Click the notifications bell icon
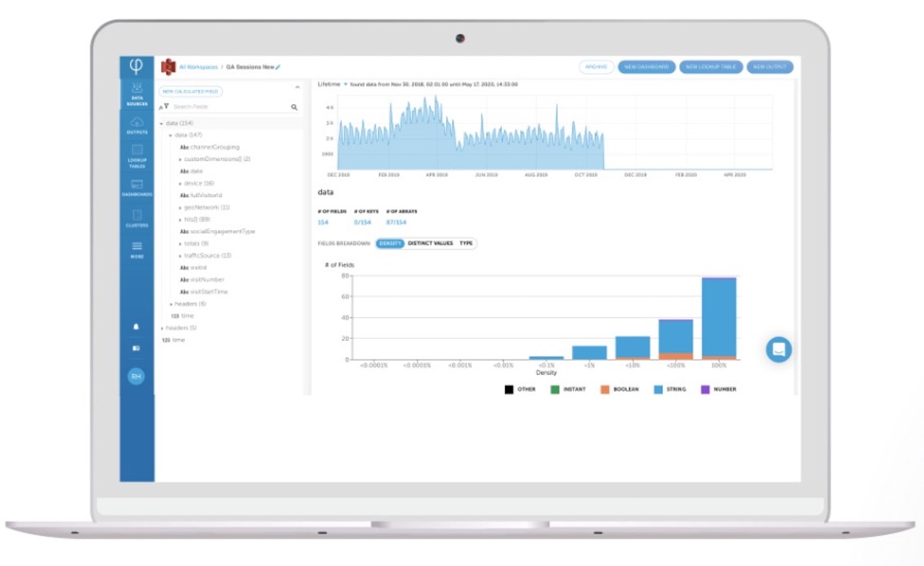This screenshot has height=566, width=924. pos(136,327)
